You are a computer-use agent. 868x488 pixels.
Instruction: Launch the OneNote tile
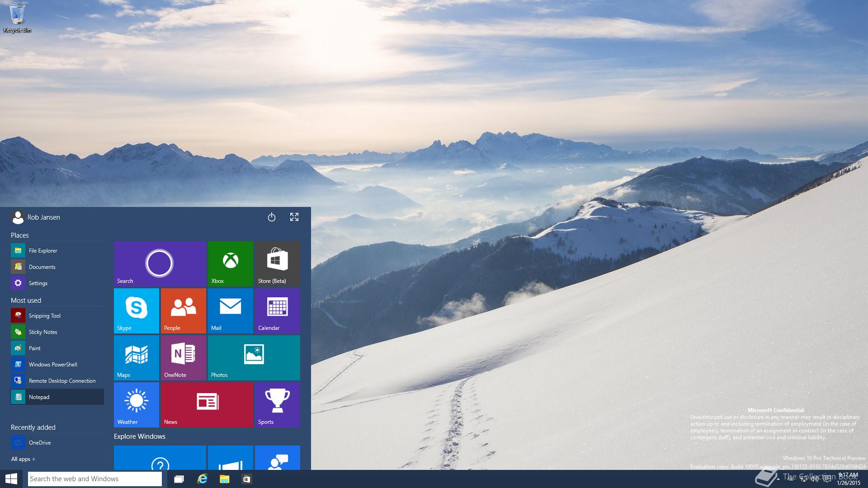[x=183, y=357]
